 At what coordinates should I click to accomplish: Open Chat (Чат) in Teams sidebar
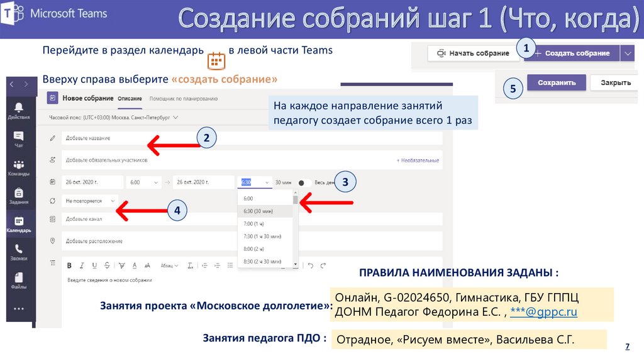(x=18, y=139)
